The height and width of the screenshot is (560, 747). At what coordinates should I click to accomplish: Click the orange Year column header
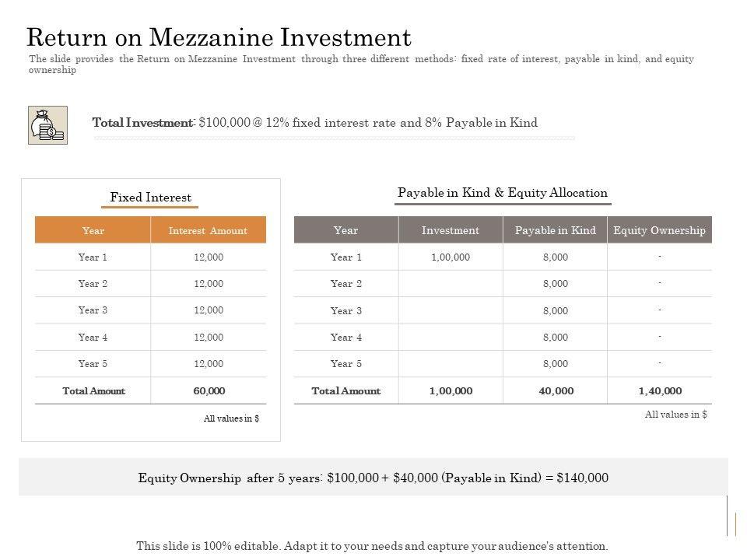(93, 230)
